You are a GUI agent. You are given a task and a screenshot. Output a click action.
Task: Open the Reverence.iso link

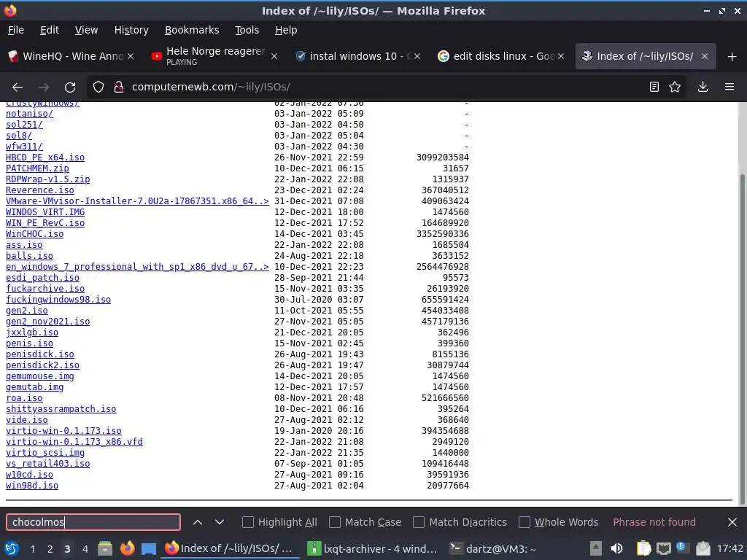pos(40,190)
